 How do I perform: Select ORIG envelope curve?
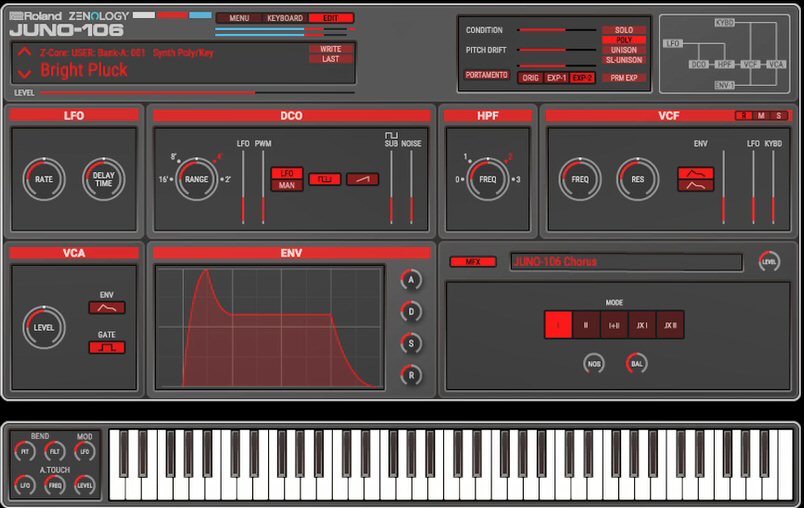530,78
